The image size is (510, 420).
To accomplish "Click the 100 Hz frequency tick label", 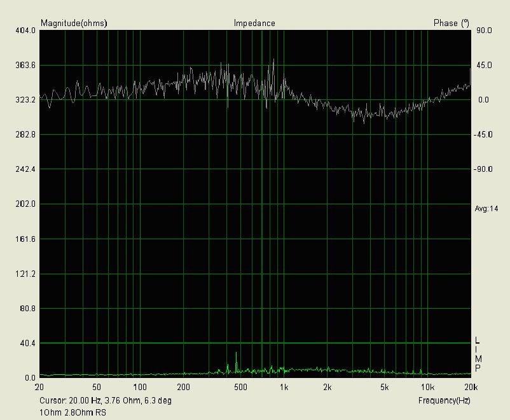I will (x=140, y=388).
